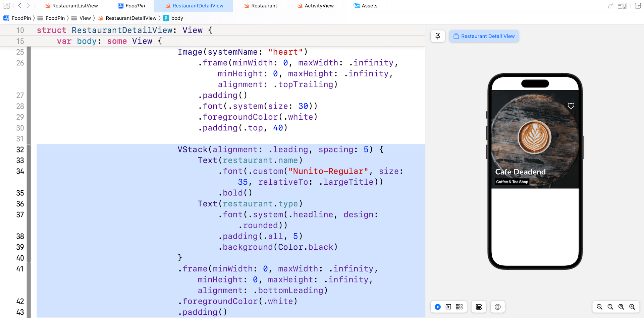
Task: Open the editor layout options grid
Action: point(6,5)
